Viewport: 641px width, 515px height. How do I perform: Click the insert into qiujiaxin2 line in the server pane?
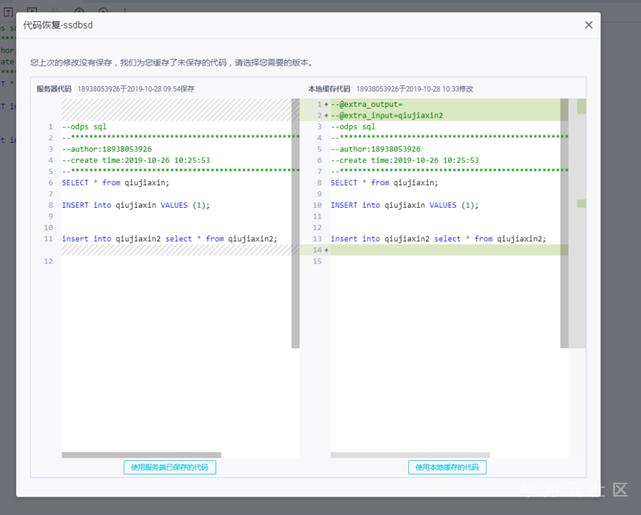[x=169, y=239]
